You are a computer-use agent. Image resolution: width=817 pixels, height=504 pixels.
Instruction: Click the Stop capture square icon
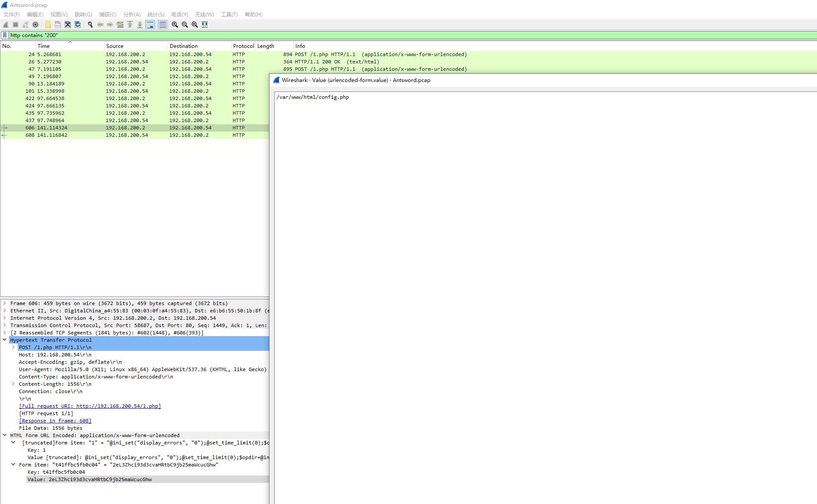(16, 25)
